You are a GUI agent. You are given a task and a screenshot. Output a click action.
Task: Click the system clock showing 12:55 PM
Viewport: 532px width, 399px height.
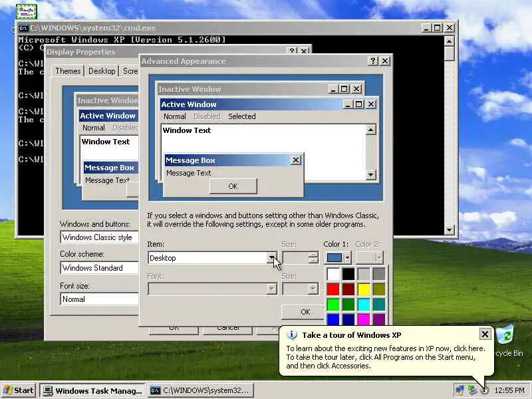509,390
